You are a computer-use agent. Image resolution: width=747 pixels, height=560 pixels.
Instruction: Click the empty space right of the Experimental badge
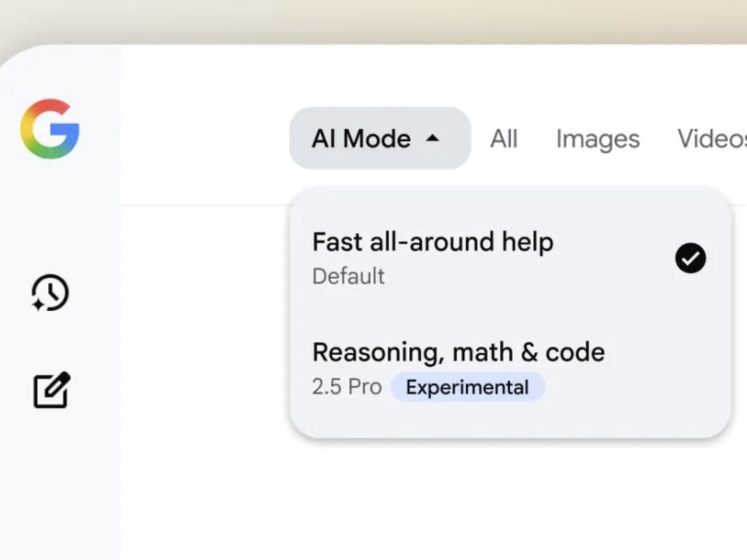point(629,387)
